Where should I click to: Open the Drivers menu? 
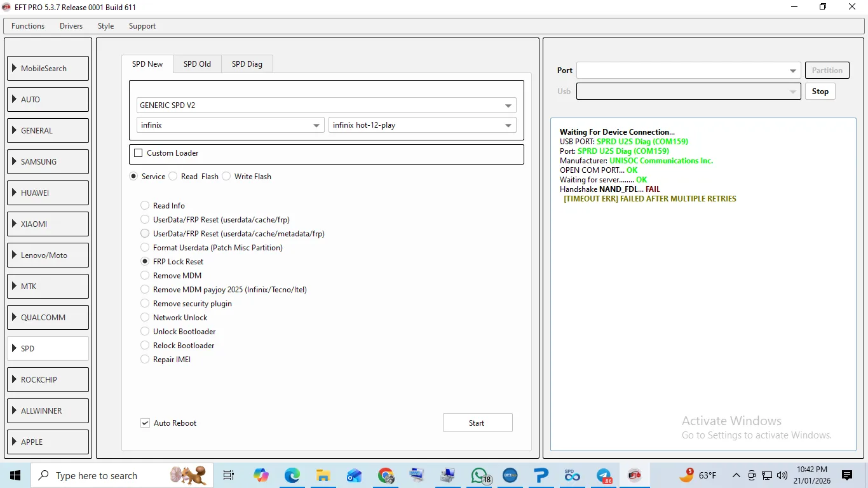(x=71, y=26)
